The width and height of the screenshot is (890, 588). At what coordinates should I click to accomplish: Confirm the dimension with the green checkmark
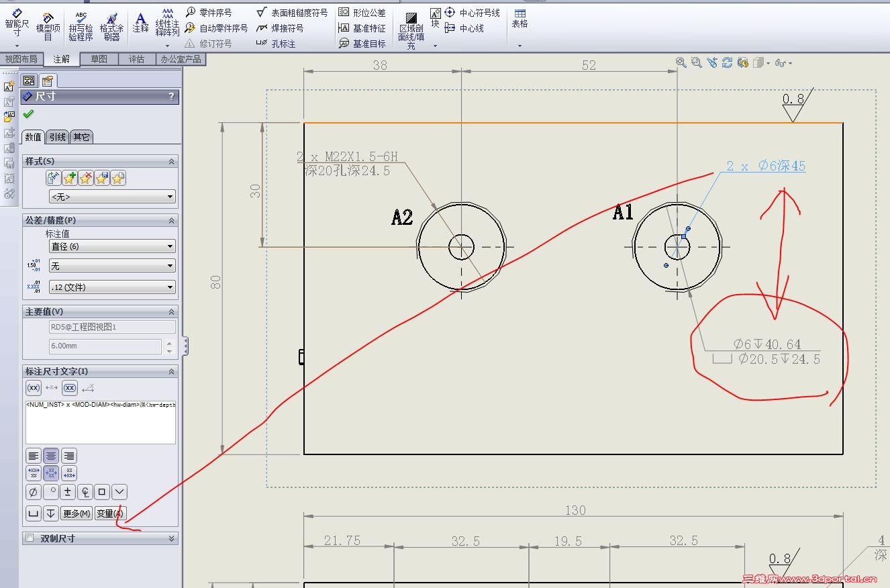[28, 114]
